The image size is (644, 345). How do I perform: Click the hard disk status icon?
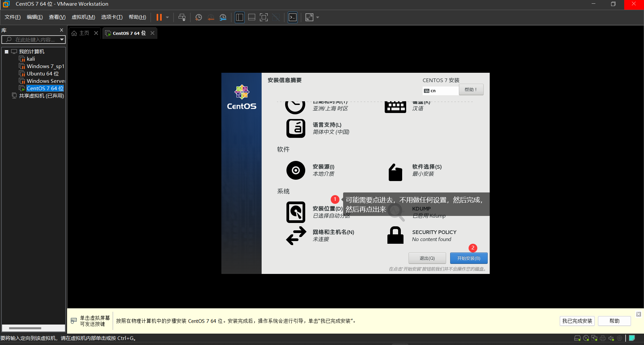coord(578,338)
